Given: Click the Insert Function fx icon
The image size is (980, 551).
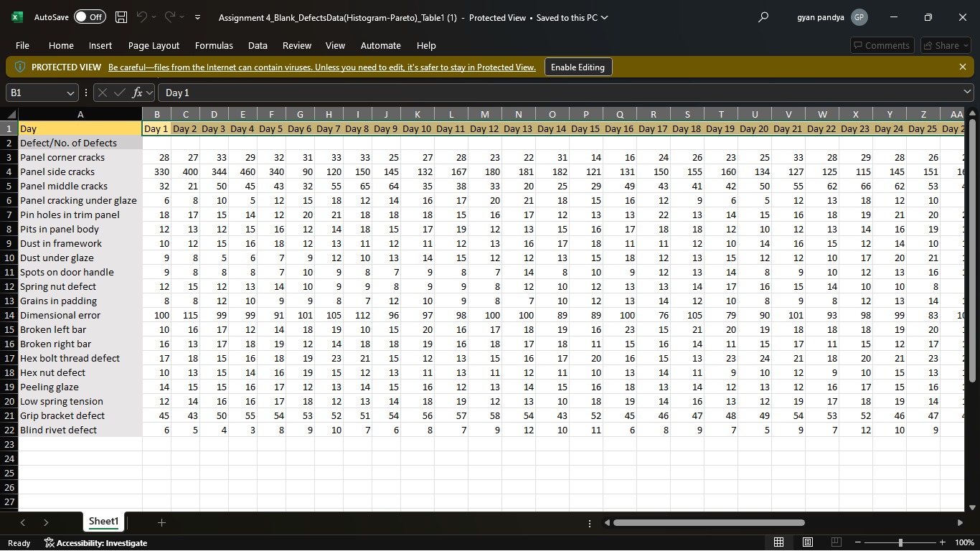Looking at the screenshot, I should point(137,93).
